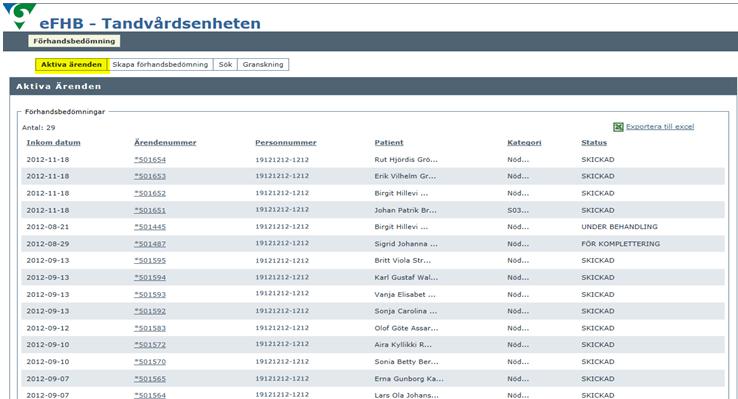Select patient Olof Göte Assar...
The width and height of the screenshot is (738, 399).
click(406, 328)
